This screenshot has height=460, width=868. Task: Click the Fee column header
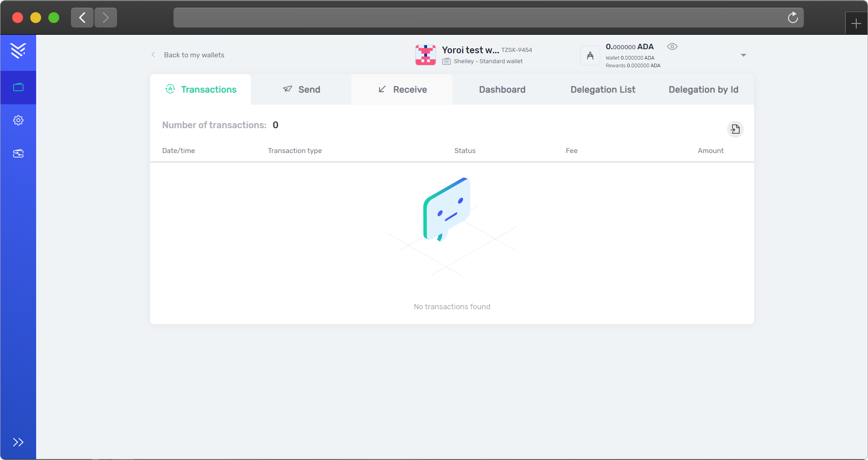[572, 151]
